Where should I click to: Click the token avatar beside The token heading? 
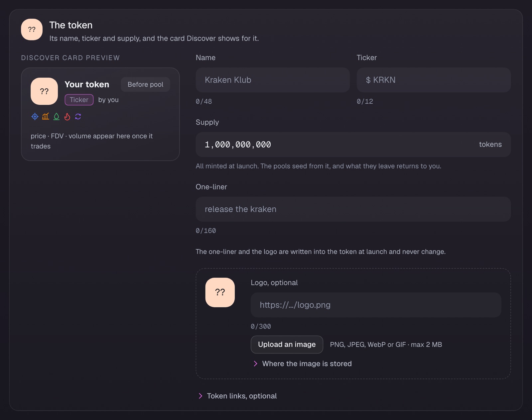click(x=32, y=30)
